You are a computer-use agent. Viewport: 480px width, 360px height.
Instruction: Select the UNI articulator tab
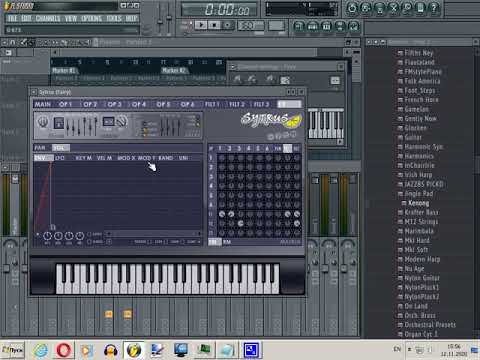[x=183, y=158]
